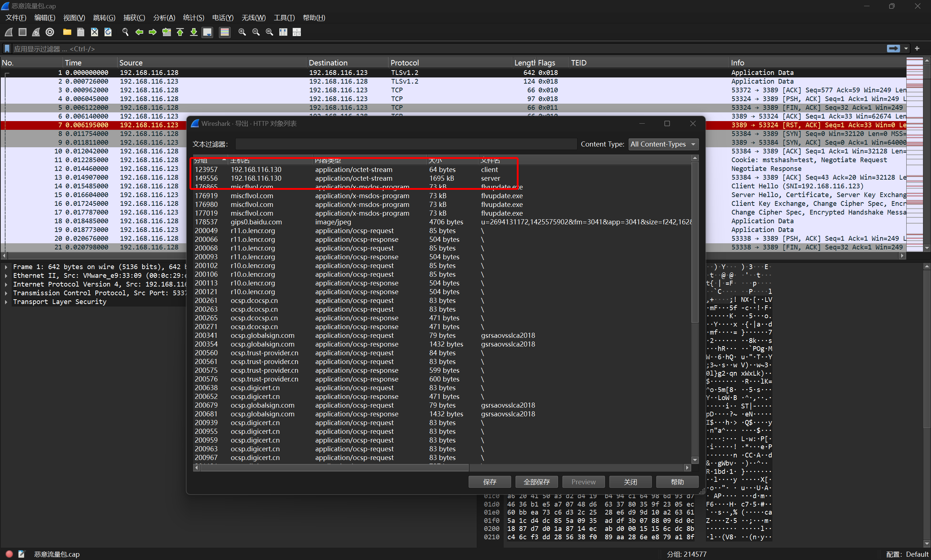Sort main packet list by Protocol column
Image resolution: width=931 pixels, height=560 pixels.
point(450,63)
